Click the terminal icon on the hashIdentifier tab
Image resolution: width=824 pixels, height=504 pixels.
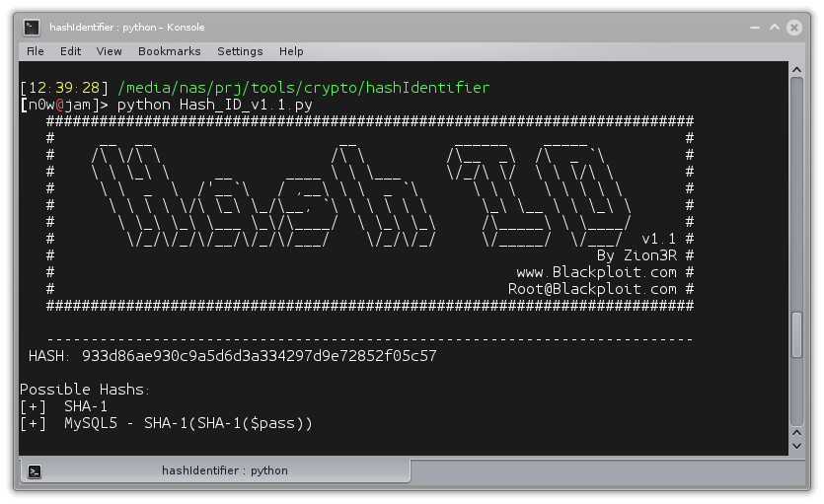click(35, 471)
